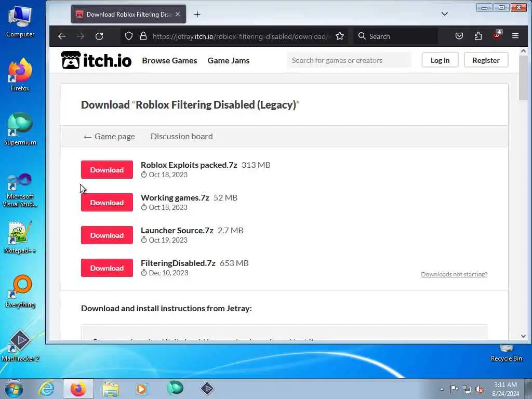532x399 pixels.
Task: Reload the page with the refresh icon
Action: (x=99, y=36)
